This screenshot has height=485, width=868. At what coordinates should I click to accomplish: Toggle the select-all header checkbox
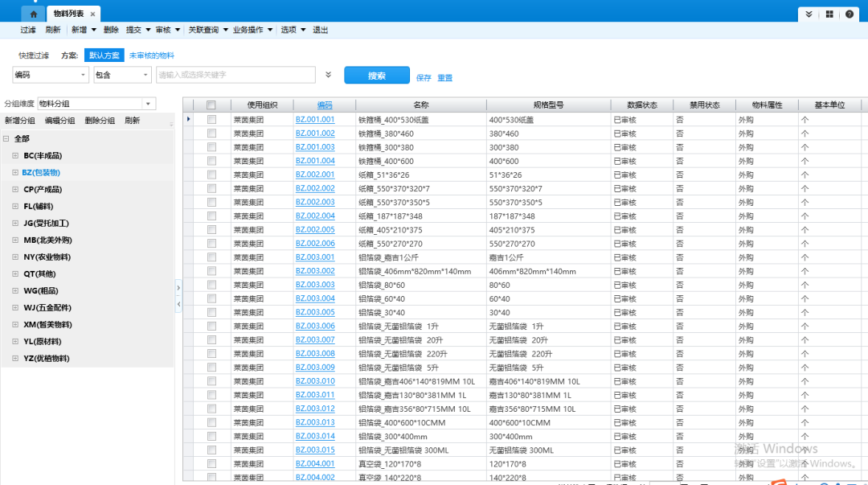click(211, 105)
